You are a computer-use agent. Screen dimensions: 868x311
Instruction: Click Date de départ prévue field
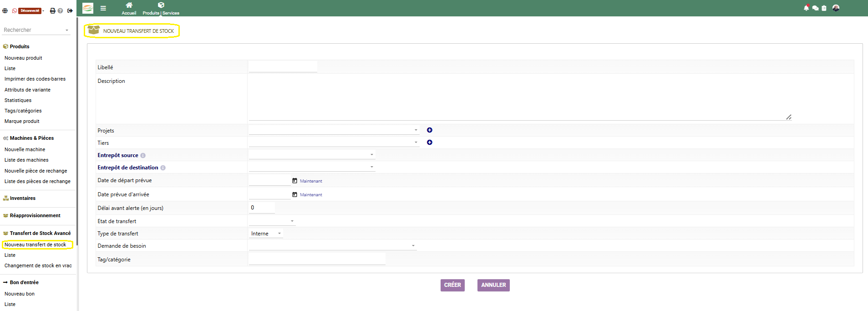pos(269,180)
